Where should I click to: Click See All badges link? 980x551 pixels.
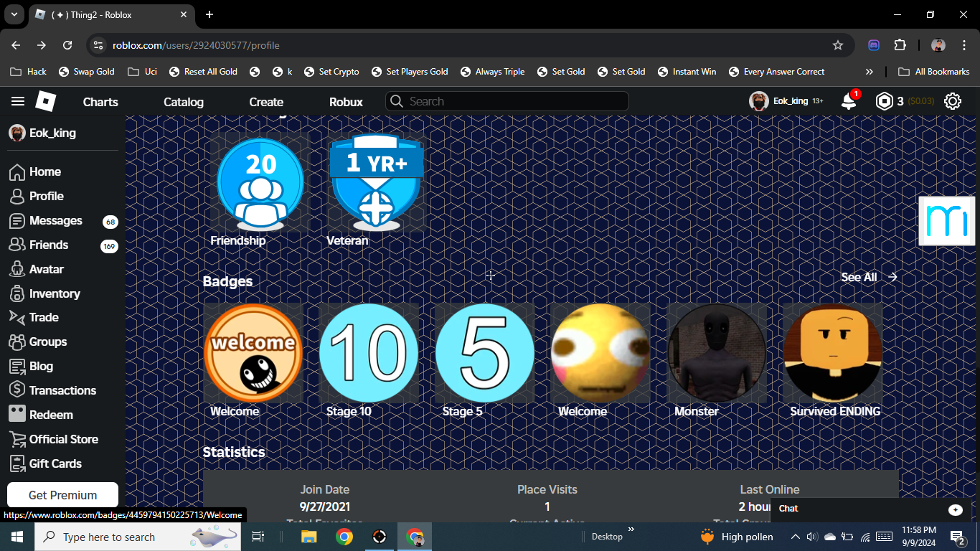(869, 277)
